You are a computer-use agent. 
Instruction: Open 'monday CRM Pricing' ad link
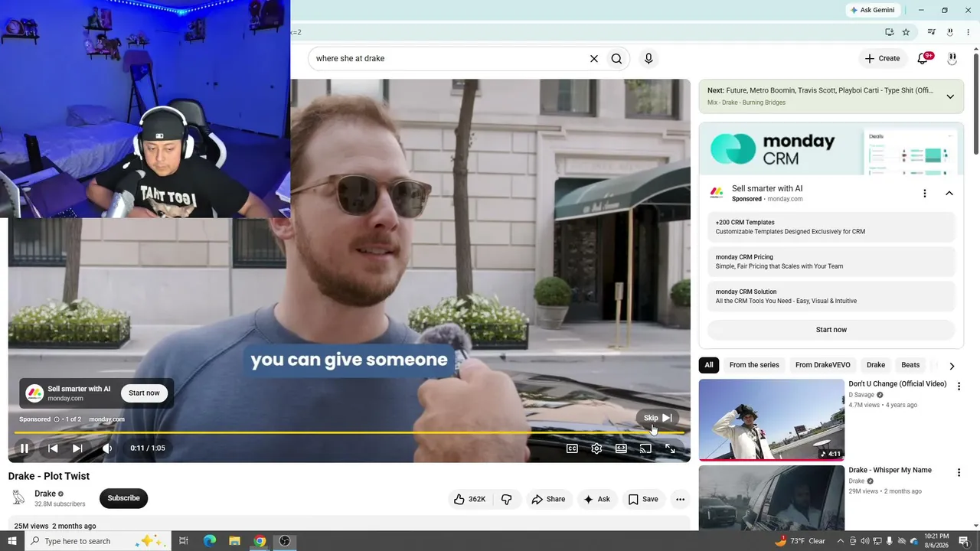click(x=831, y=262)
